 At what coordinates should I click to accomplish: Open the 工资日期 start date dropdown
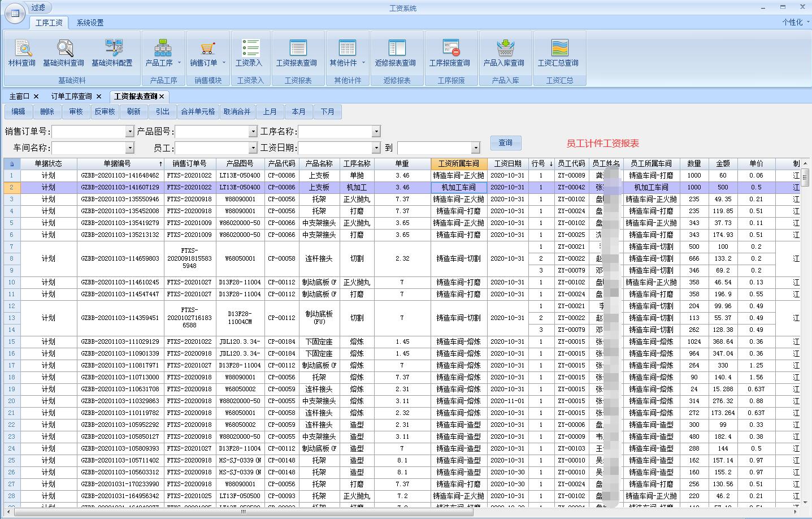click(x=376, y=148)
